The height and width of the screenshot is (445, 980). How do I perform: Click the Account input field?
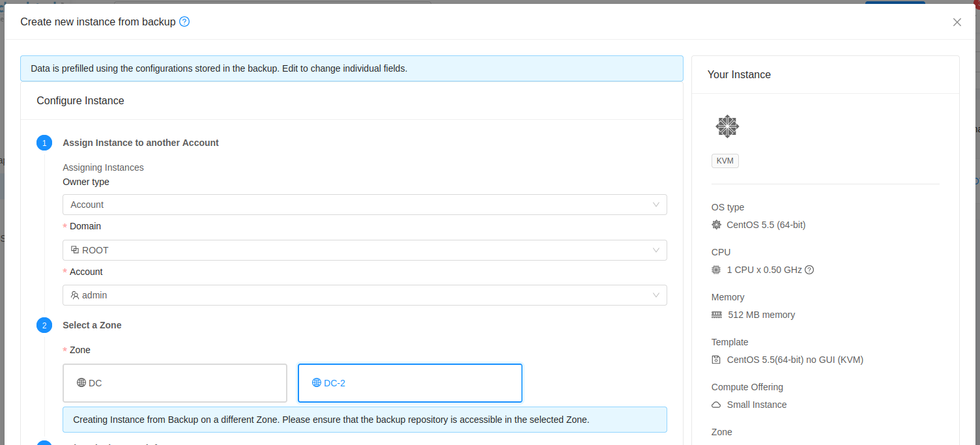pos(364,295)
